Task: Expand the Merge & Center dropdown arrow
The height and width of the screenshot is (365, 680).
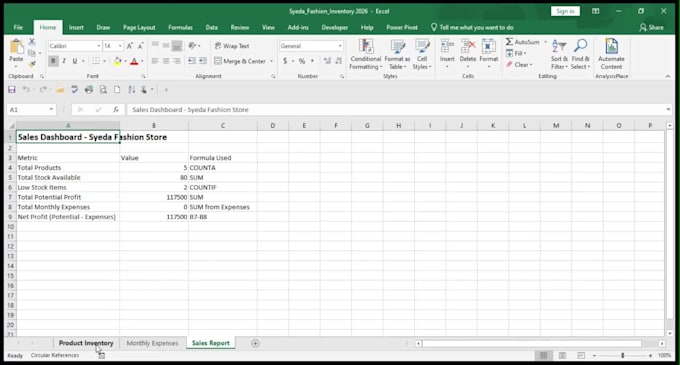Action: [271, 61]
